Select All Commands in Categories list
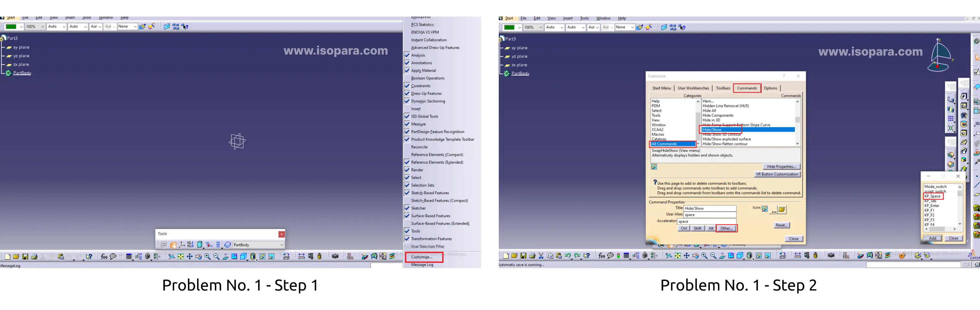Screen dimensions: 980x310 point(673,144)
